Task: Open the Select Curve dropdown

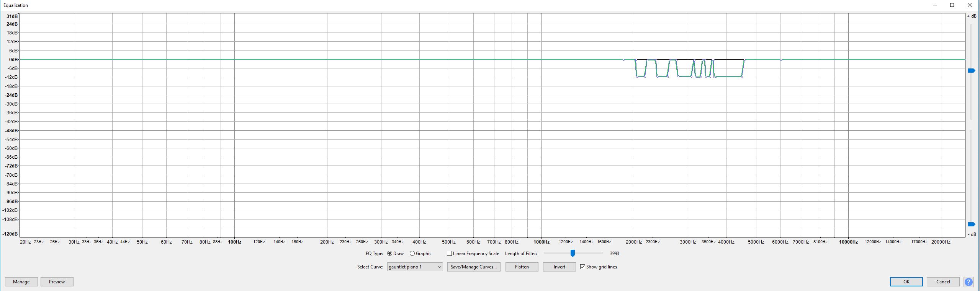Action: 415,267
